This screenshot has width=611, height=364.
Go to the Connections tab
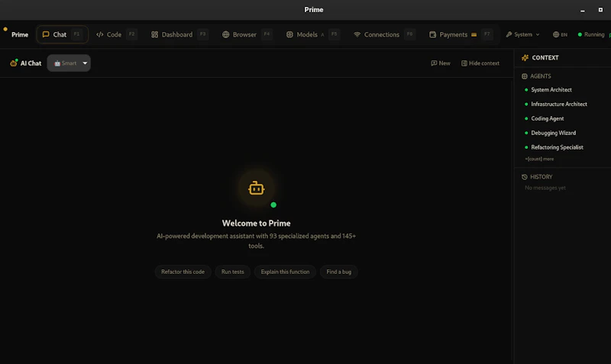(383, 34)
